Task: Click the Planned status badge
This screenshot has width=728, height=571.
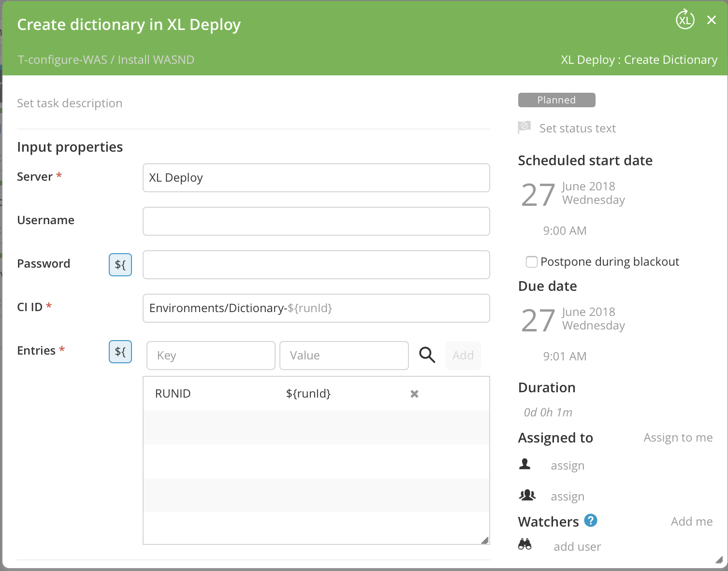Action: click(x=556, y=100)
